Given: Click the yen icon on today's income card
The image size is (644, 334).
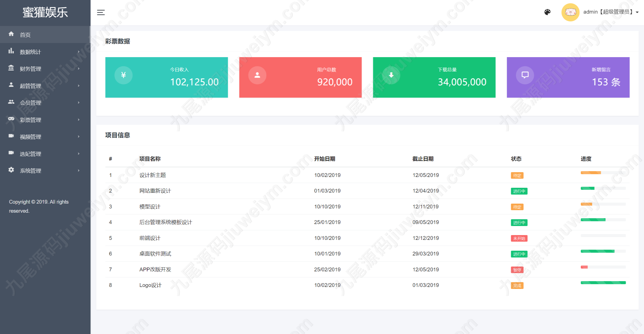Looking at the screenshot, I should [x=123, y=75].
